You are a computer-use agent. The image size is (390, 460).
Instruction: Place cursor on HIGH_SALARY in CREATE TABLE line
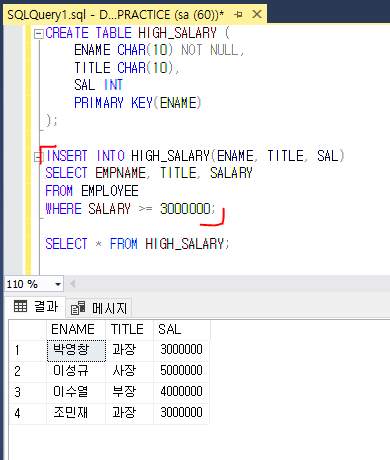pyautogui.click(x=177, y=34)
